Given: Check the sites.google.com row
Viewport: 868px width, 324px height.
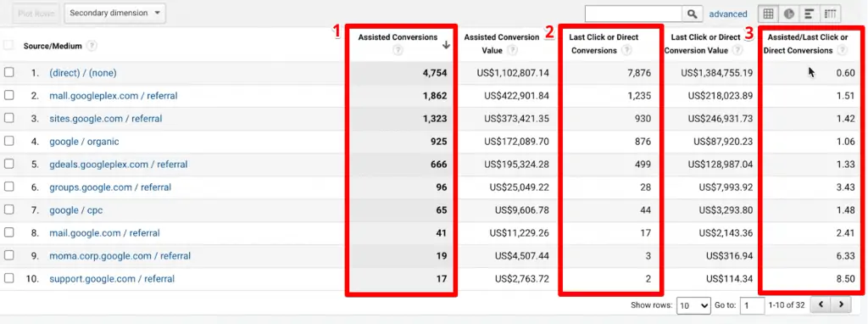Looking at the screenshot, I should (8, 119).
